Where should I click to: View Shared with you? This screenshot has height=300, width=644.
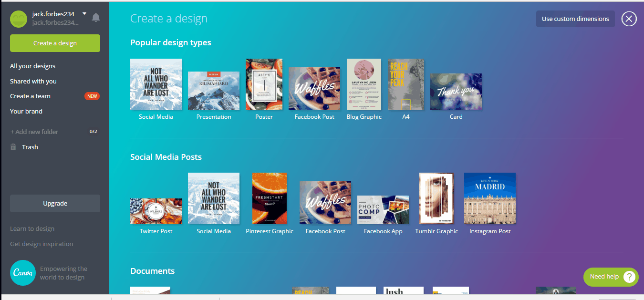33,81
